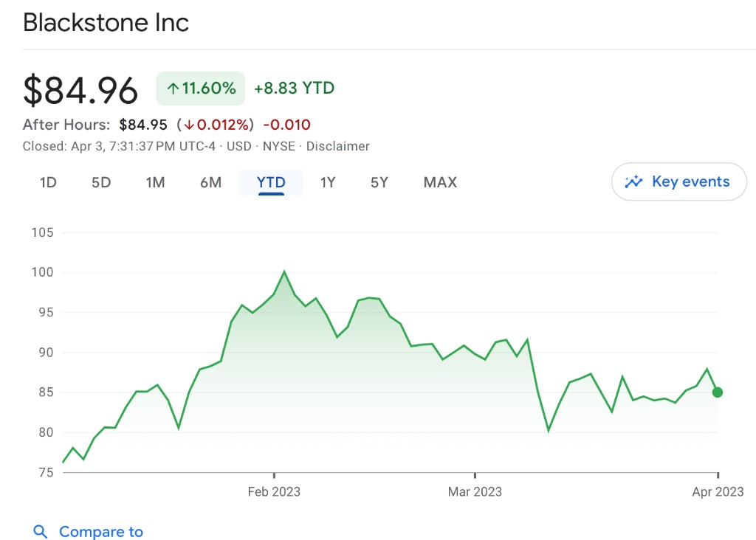Click the chart peak near 100
The width and height of the screenshot is (756, 540).
(284, 272)
